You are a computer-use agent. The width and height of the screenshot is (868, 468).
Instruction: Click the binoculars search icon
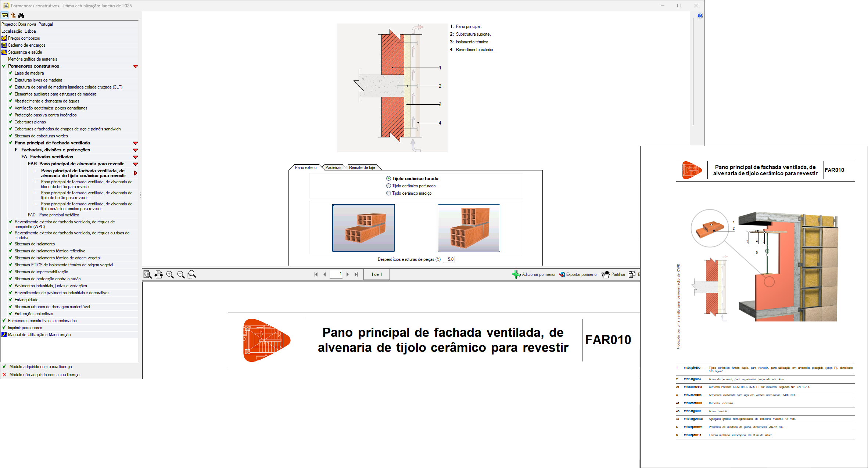[21, 15]
